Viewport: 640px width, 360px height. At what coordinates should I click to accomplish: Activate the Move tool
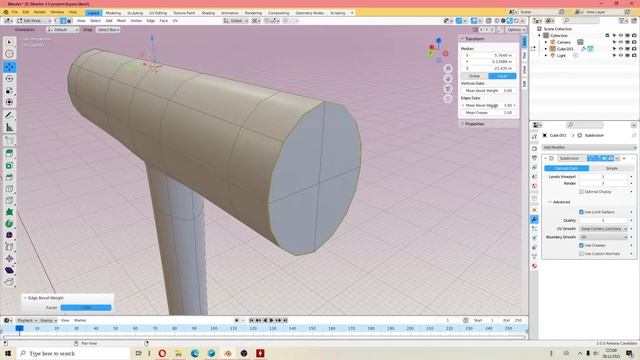[9, 67]
